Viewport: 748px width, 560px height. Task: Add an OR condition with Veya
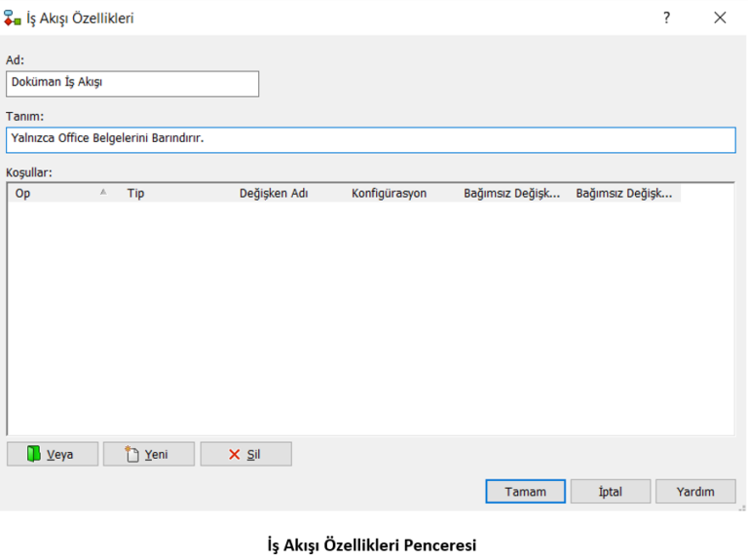[53, 454]
